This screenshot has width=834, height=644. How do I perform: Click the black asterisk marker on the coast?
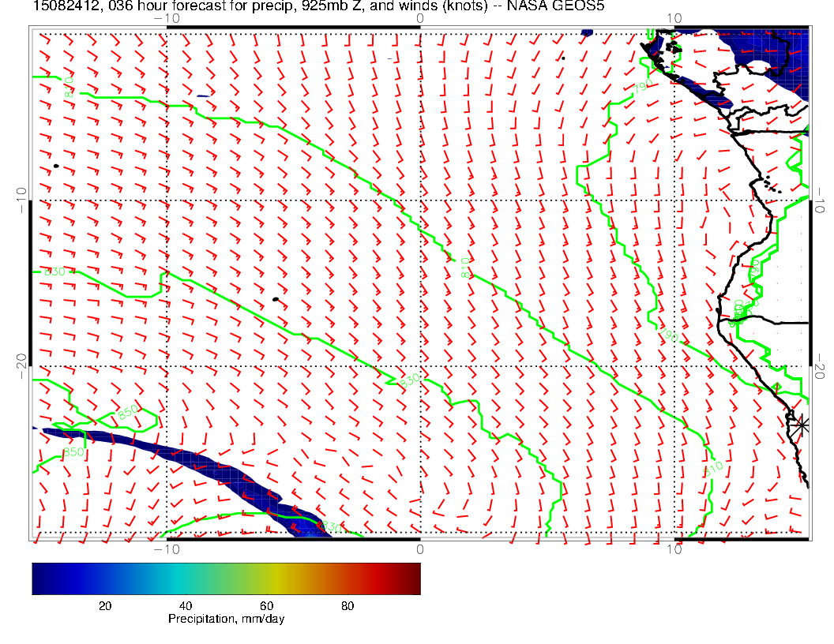click(x=802, y=425)
